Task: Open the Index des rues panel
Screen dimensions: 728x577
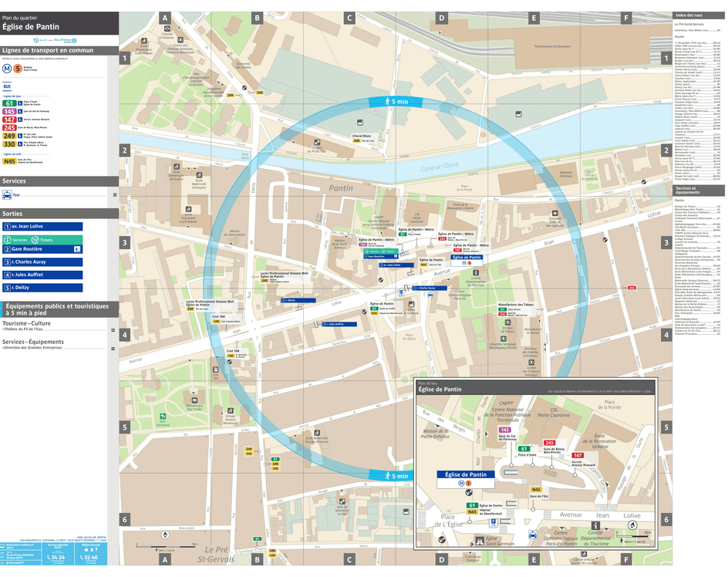Action: 698,14
